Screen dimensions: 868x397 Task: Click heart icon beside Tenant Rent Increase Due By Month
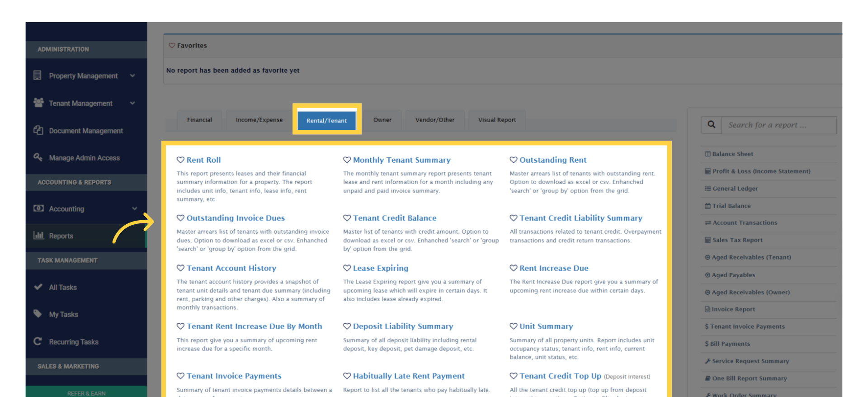tap(180, 326)
